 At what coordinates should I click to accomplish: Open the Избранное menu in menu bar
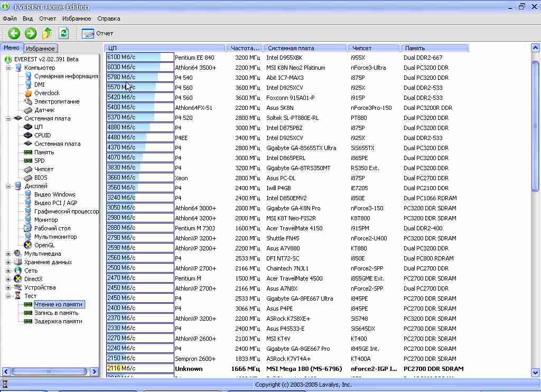click(77, 18)
